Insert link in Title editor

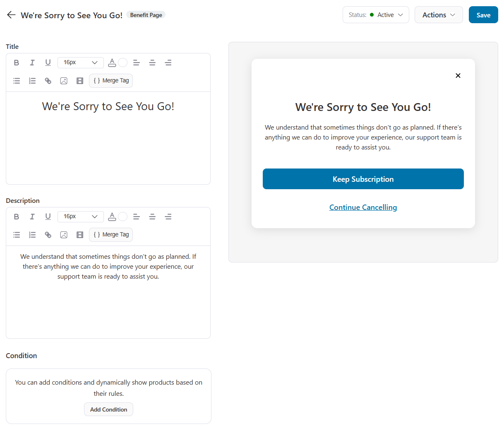point(48,81)
